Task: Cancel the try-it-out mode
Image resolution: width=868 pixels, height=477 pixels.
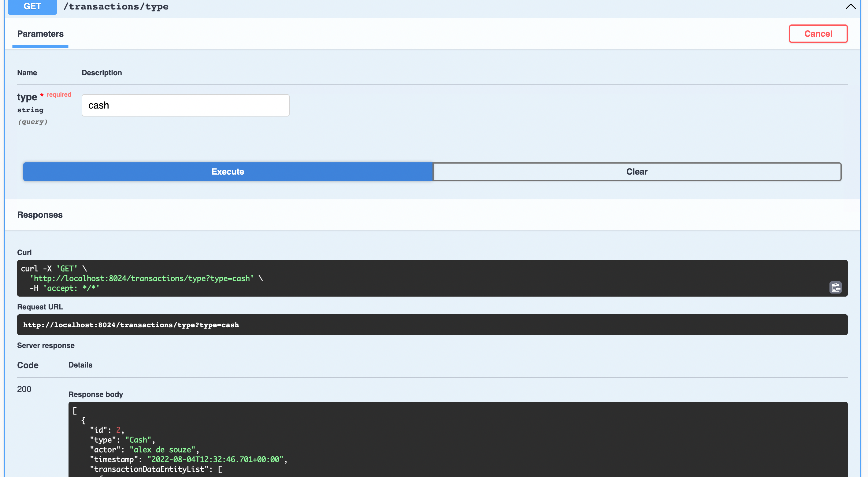Action: [818, 33]
